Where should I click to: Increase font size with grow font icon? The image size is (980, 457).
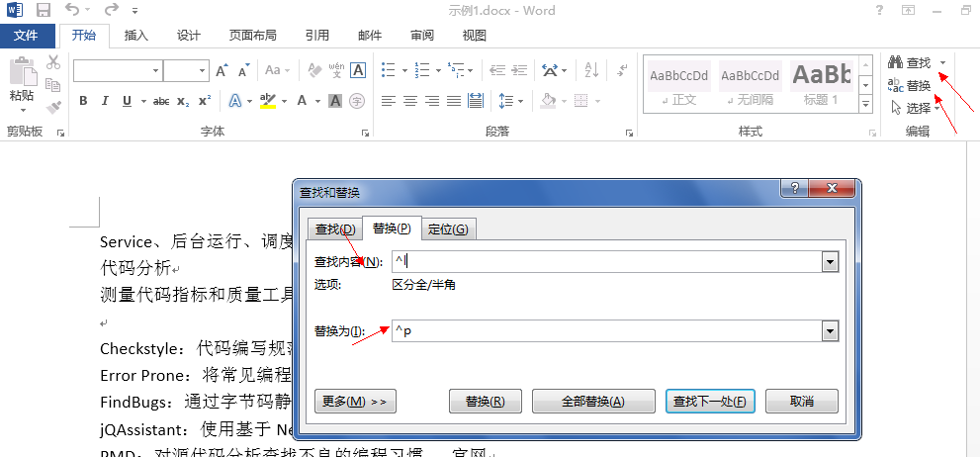222,70
